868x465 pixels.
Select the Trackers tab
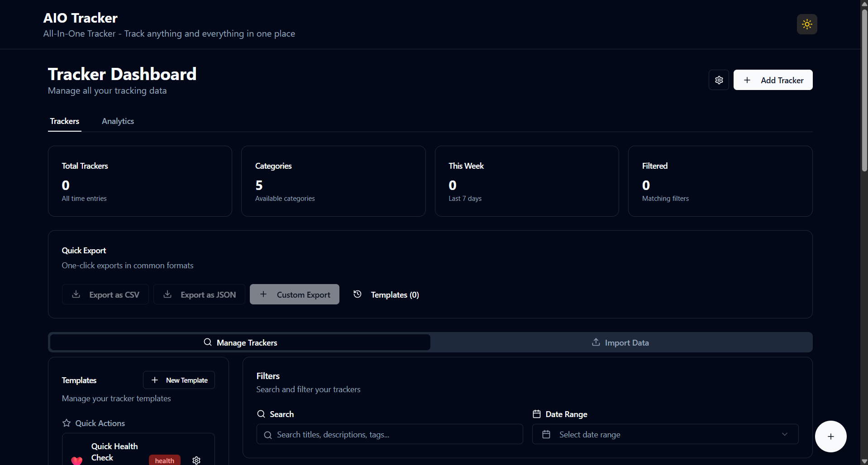pos(65,121)
